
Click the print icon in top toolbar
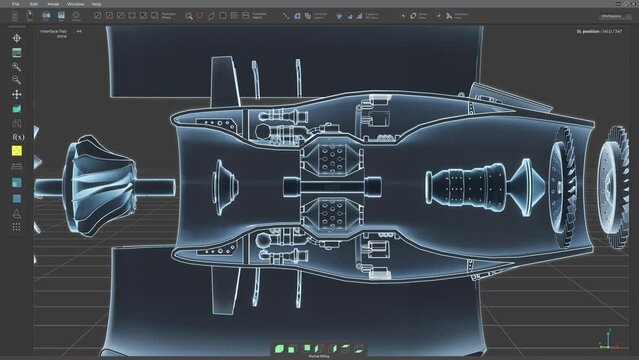pyautogui.click(x=46, y=16)
